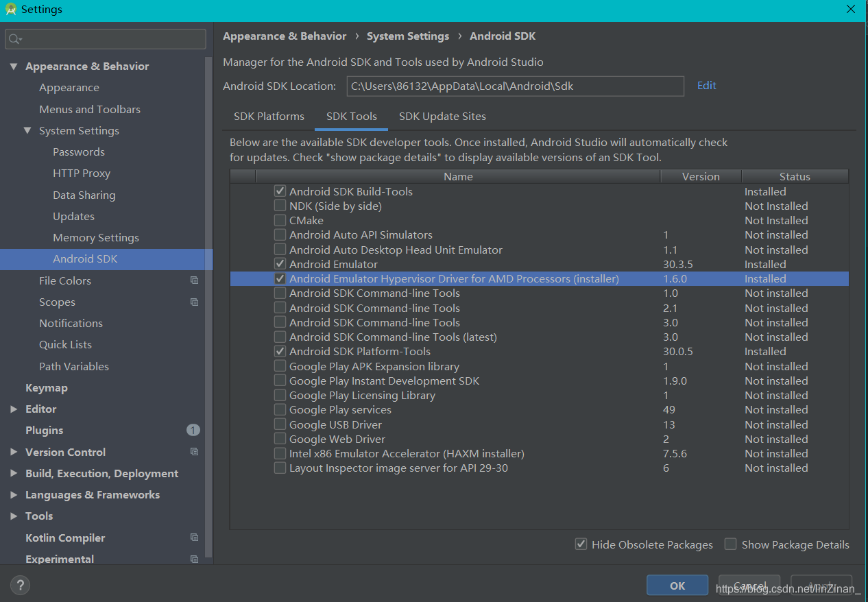Select HTTP Proxy in the settings tree

tap(82, 173)
